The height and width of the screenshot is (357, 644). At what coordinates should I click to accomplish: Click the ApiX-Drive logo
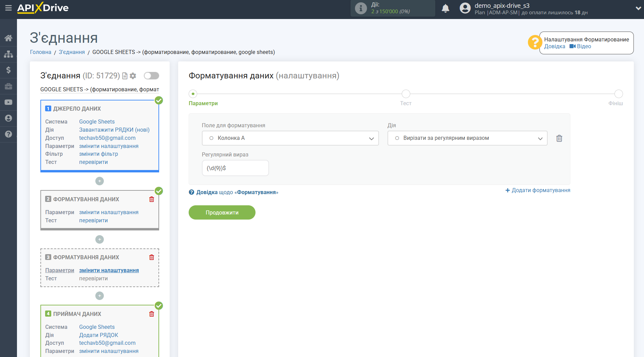pyautogui.click(x=43, y=8)
